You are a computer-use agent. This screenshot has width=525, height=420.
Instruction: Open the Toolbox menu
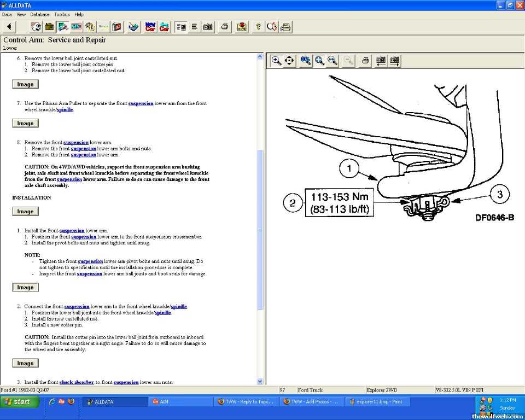pos(62,14)
